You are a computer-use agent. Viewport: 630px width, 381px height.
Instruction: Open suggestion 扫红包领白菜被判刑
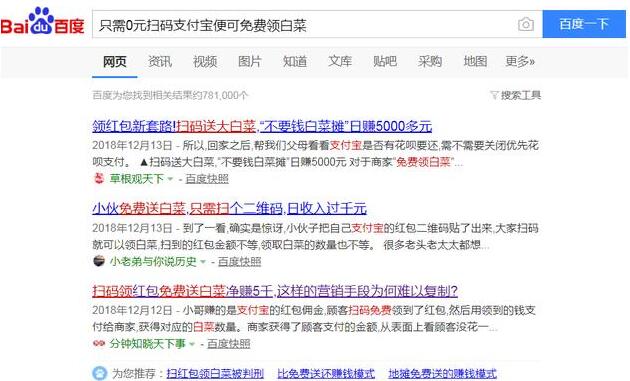pos(215,373)
